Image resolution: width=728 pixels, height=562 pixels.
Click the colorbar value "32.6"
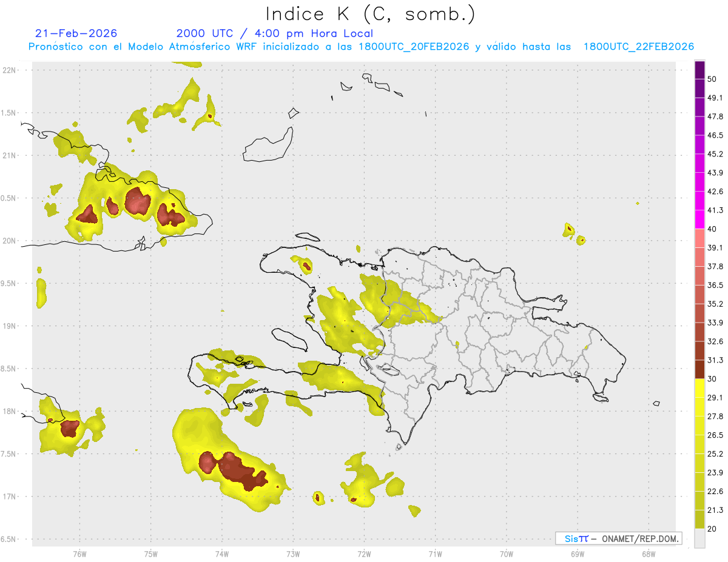715,341
